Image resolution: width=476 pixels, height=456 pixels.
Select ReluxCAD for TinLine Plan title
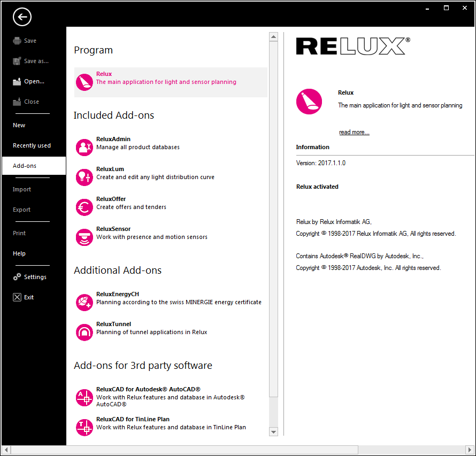click(x=133, y=419)
